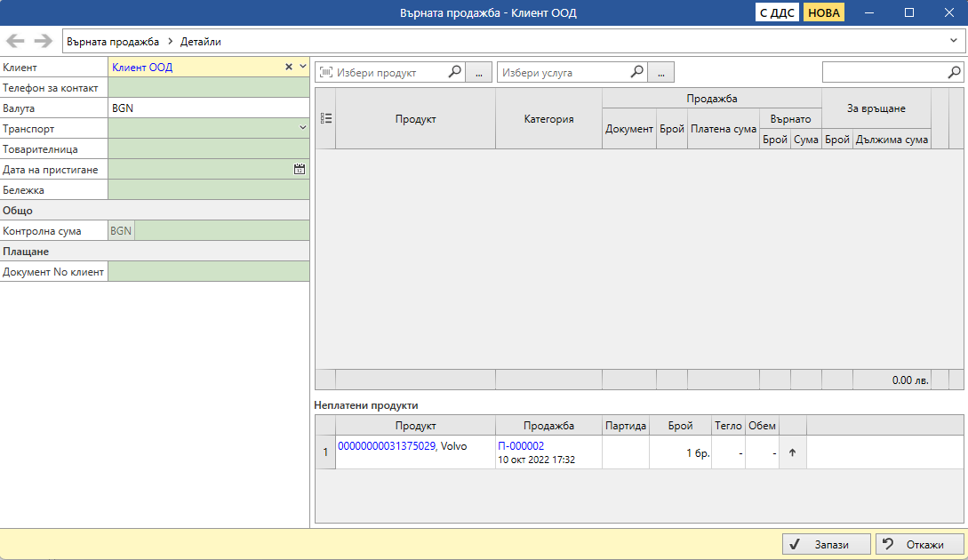The image size is (968, 560).
Task: Click the Тегло column header
Action: (728, 426)
